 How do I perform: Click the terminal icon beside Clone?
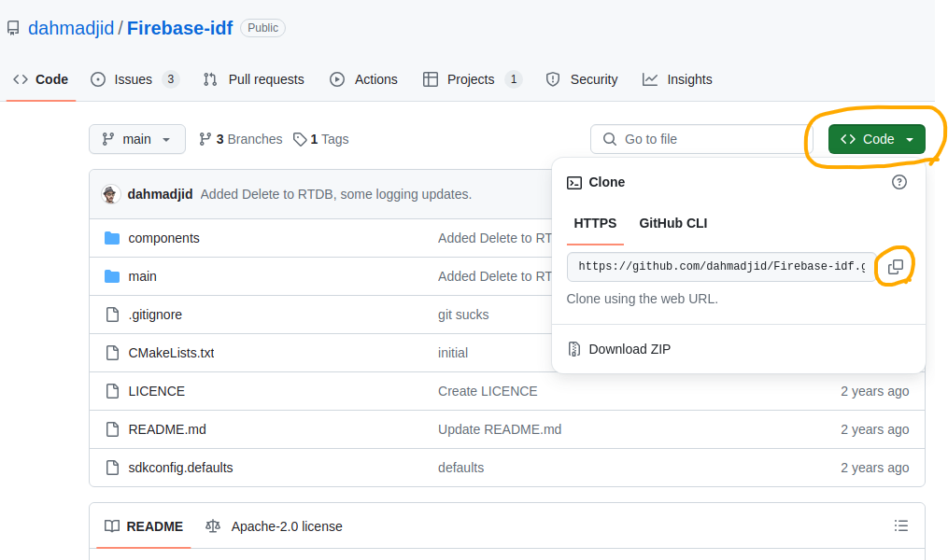point(574,182)
